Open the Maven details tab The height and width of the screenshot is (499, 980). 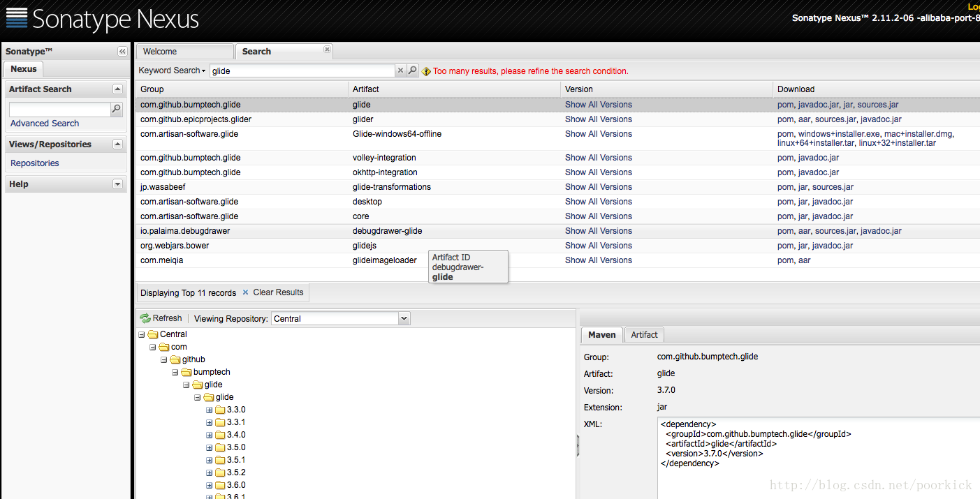click(601, 335)
